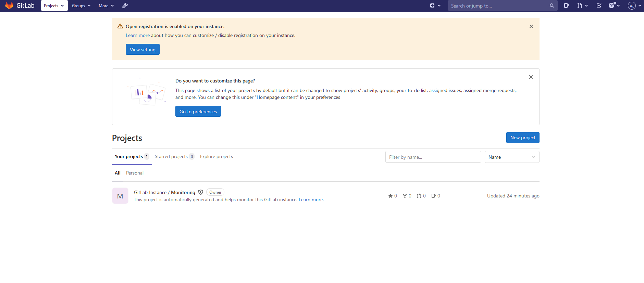Open the new item plus menu
644x283 pixels.
pos(435,5)
